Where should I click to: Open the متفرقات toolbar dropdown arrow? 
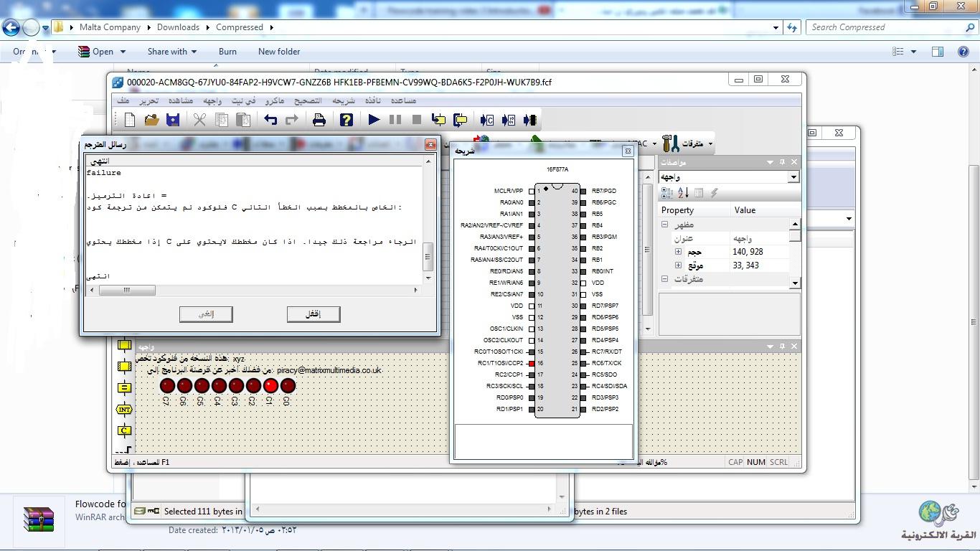click(x=710, y=144)
